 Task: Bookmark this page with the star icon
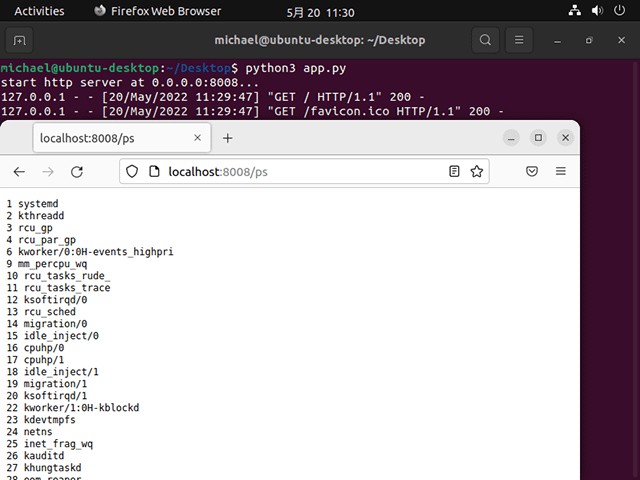pyautogui.click(x=477, y=172)
